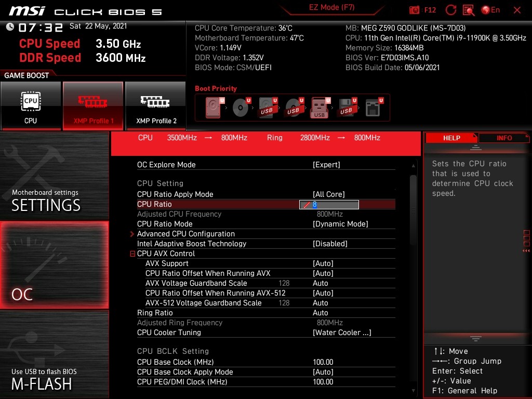Open CPU Ratio Mode Dynamic Mode dropdown
Viewport: 532px width, 399px height.
pos(340,224)
